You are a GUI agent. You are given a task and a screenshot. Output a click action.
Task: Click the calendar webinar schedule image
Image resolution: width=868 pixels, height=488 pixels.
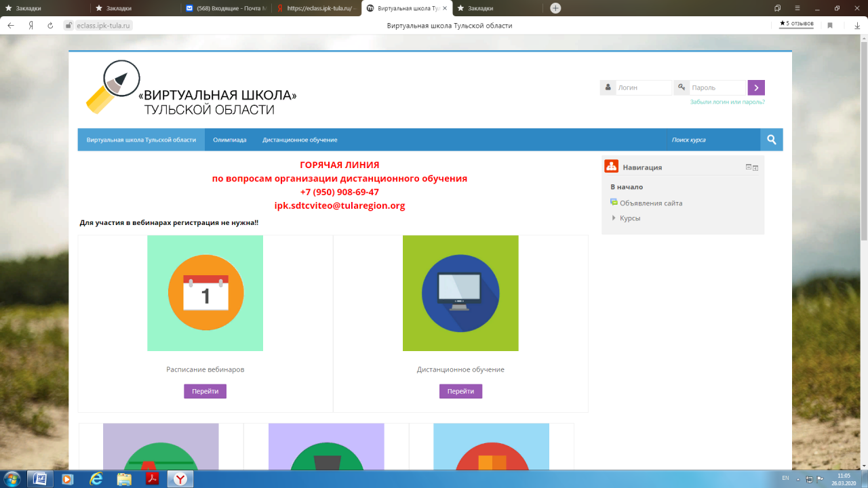click(205, 293)
